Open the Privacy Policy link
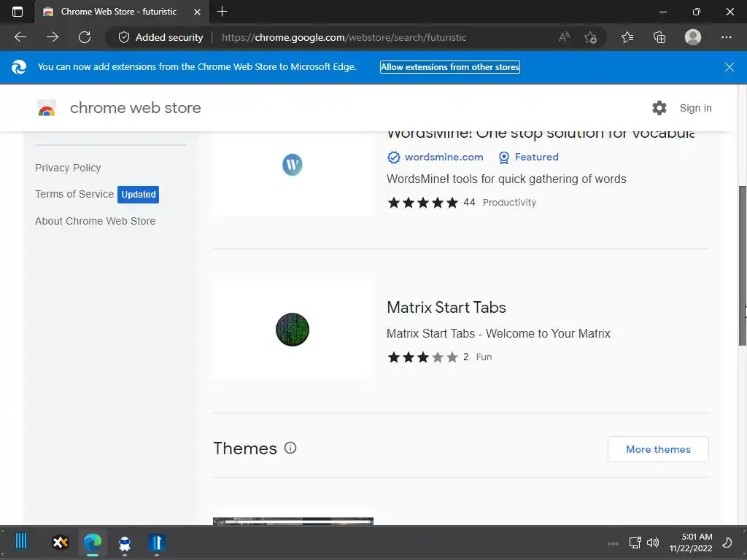 (x=68, y=168)
